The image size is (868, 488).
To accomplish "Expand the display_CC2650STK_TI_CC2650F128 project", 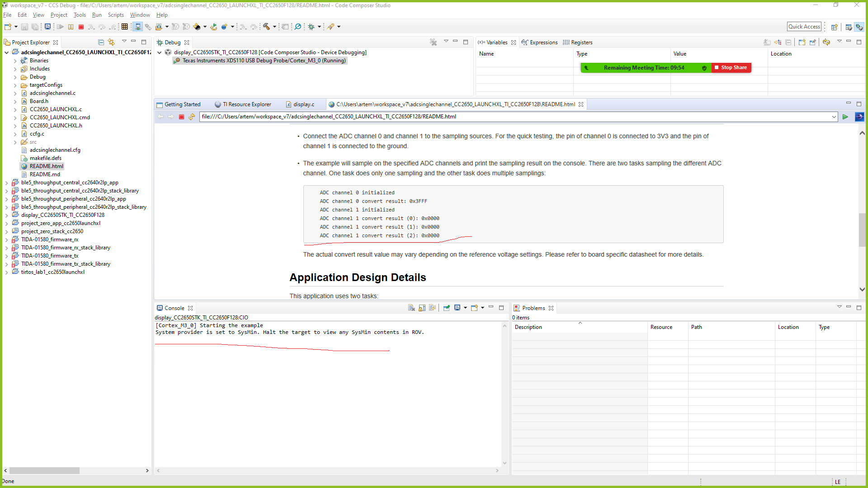I will click(x=7, y=216).
